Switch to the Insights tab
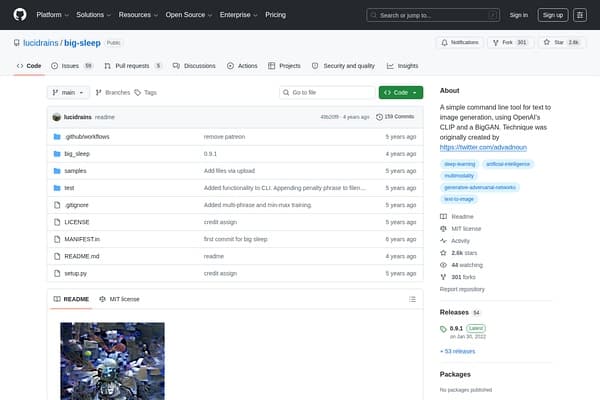This screenshot has height=400, width=600. pyautogui.click(x=403, y=66)
